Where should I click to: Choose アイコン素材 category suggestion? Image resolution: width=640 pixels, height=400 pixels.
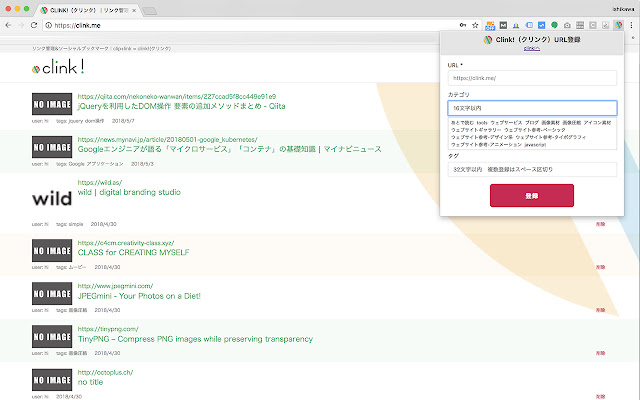pyautogui.click(x=597, y=122)
